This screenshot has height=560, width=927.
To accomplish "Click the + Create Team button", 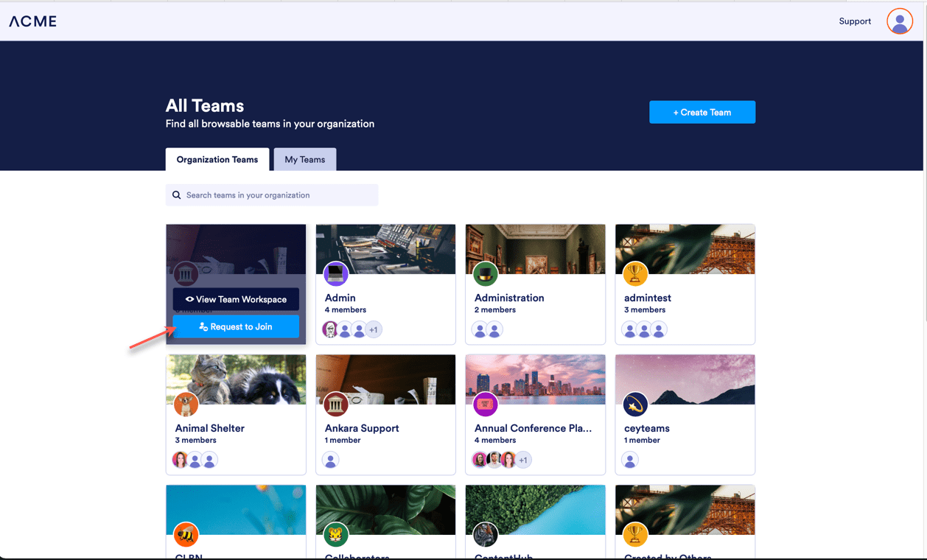I will tap(702, 112).
